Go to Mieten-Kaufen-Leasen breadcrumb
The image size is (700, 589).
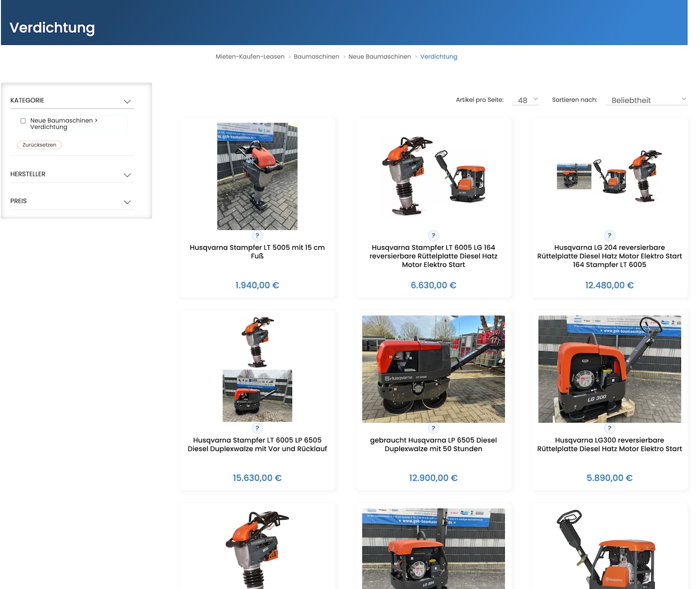pyautogui.click(x=250, y=56)
